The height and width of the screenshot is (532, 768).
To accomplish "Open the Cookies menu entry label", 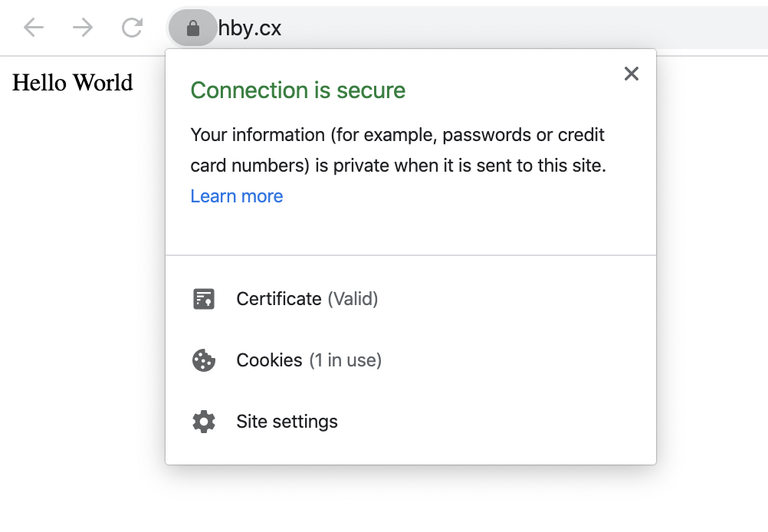I will tap(269, 360).
